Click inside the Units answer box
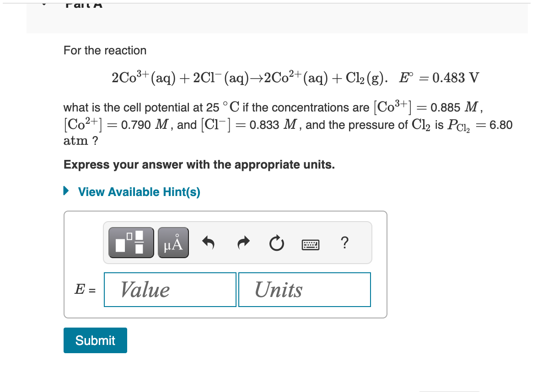Image resolution: width=548 pixels, height=392 pixels. coord(304,289)
